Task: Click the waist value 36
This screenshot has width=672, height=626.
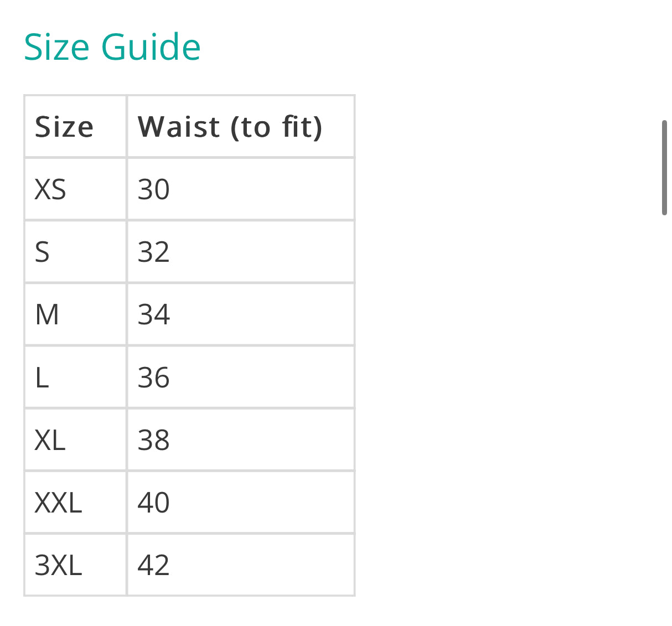Action: 153,377
